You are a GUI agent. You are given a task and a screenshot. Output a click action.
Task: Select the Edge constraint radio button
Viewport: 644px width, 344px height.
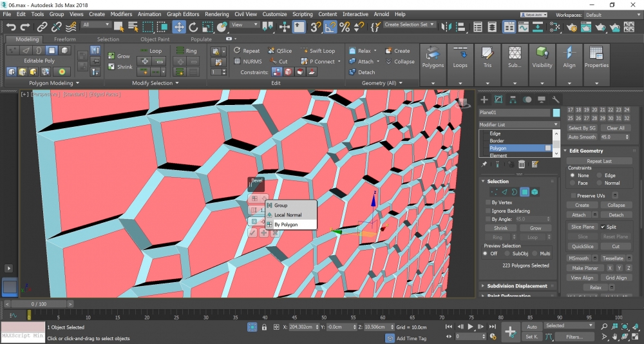tap(600, 175)
